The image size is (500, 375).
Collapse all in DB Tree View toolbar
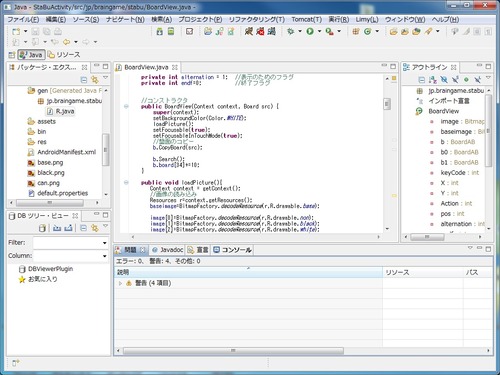tap(84, 228)
